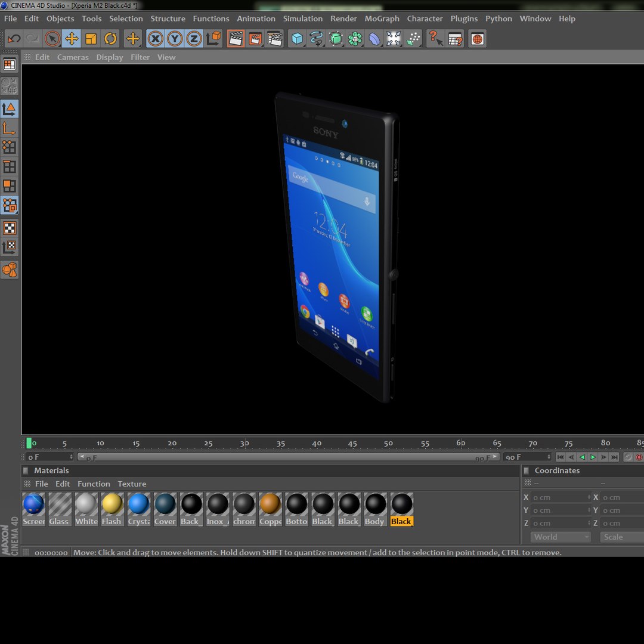Screen dimensions: 644x644
Task: Switch to Texture Axis mode
Action: [10, 247]
